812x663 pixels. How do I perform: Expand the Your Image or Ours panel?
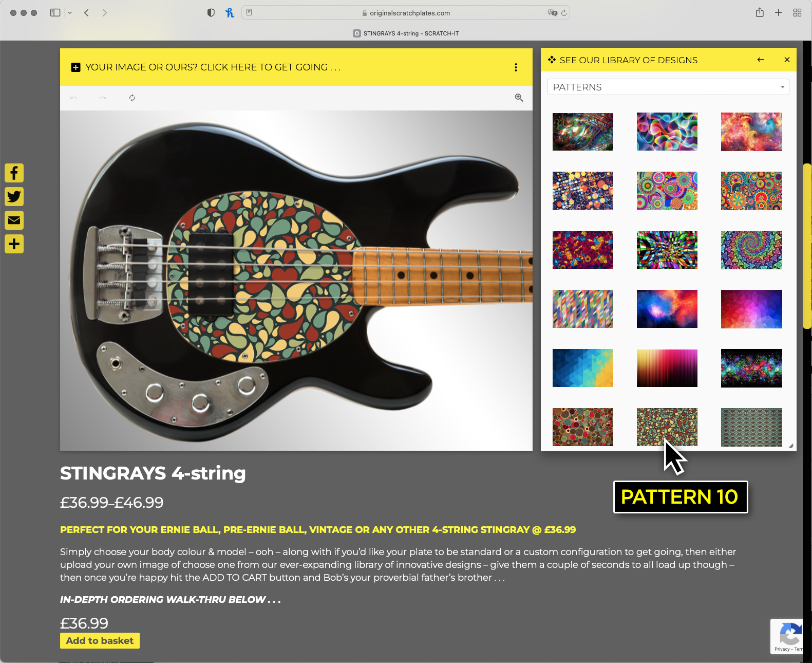(x=205, y=67)
